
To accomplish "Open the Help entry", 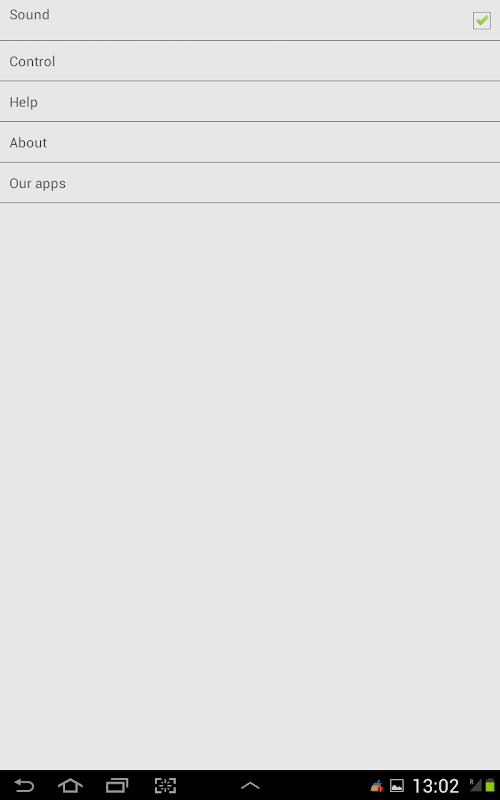I will click(250, 102).
